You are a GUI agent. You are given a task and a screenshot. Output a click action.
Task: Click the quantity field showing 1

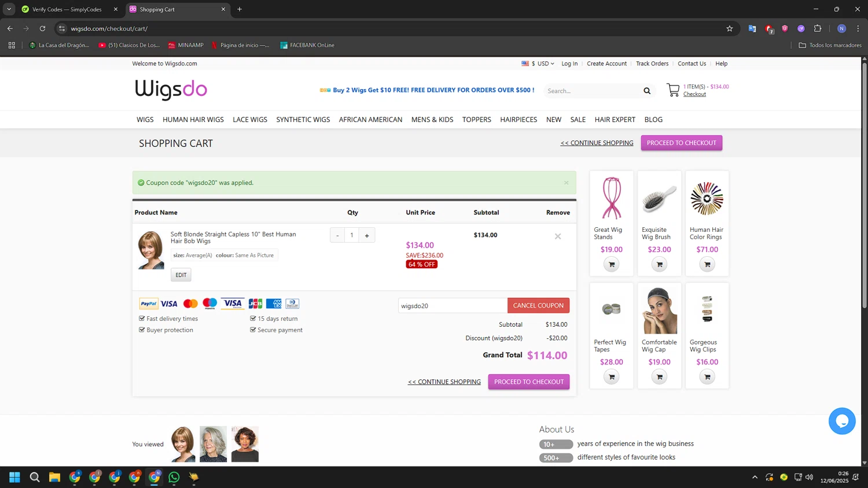(352, 235)
